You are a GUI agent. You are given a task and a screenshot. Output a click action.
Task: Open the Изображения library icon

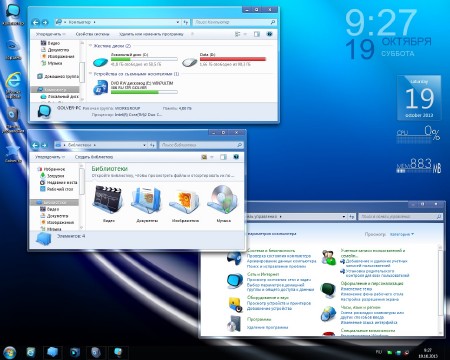pyautogui.click(x=185, y=200)
